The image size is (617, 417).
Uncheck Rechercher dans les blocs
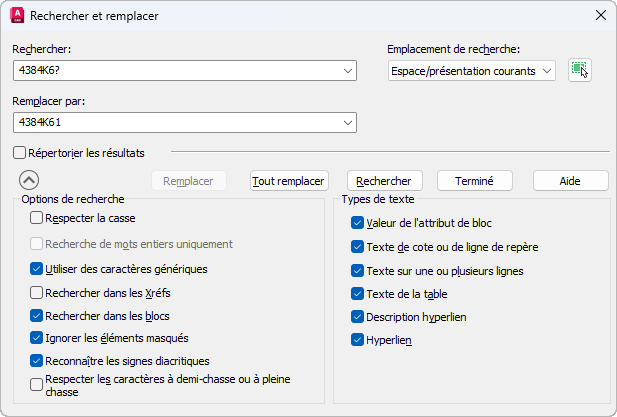pyautogui.click(x=37, y=315)
